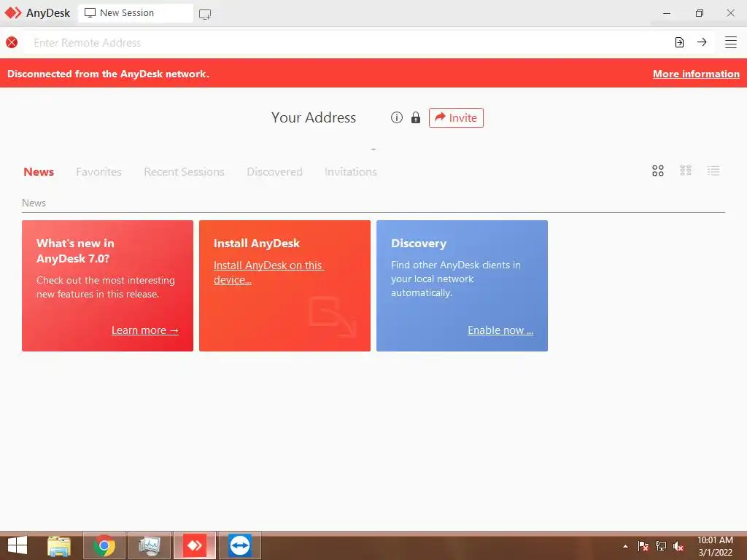This screenshot has height=560, width=747.
Task: Click the Your Address label
Action: click(x=314, y=117)
